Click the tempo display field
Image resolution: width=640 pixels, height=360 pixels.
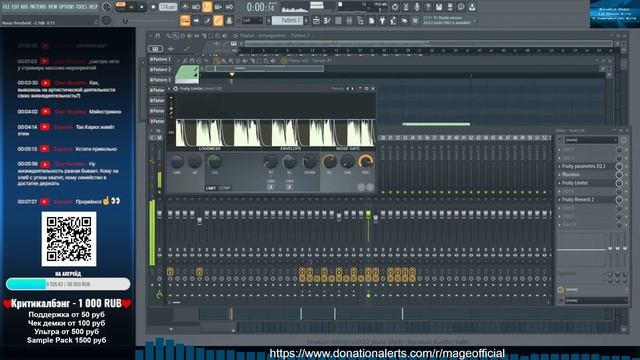coord(168,7)
